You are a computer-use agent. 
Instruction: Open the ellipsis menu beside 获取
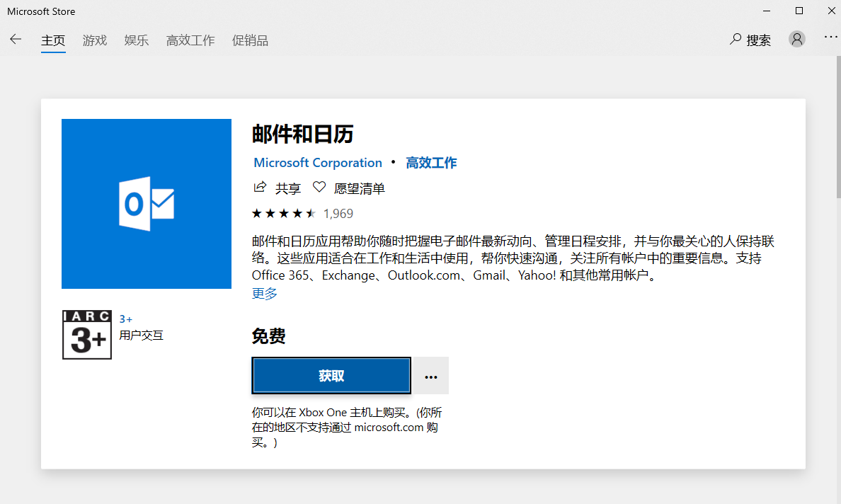point(431,376)
